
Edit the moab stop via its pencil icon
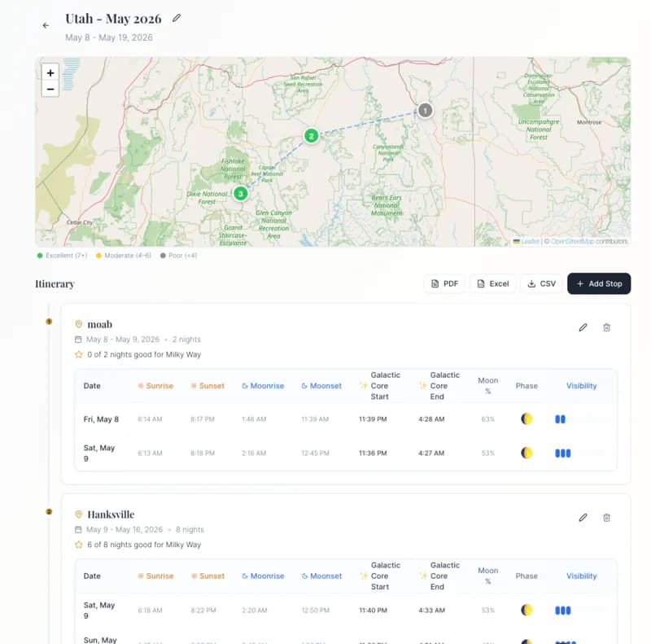pos(583,326)
